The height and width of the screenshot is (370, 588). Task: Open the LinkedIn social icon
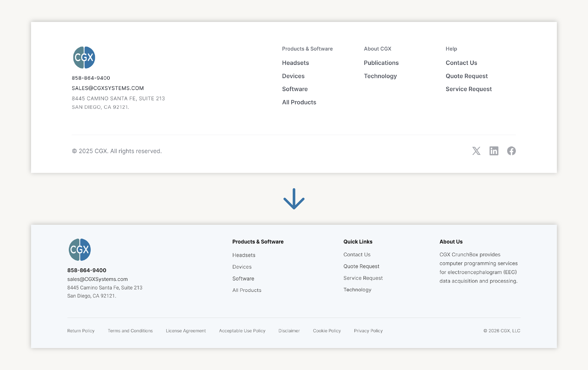pyautogui.click(x=494, y=151)
